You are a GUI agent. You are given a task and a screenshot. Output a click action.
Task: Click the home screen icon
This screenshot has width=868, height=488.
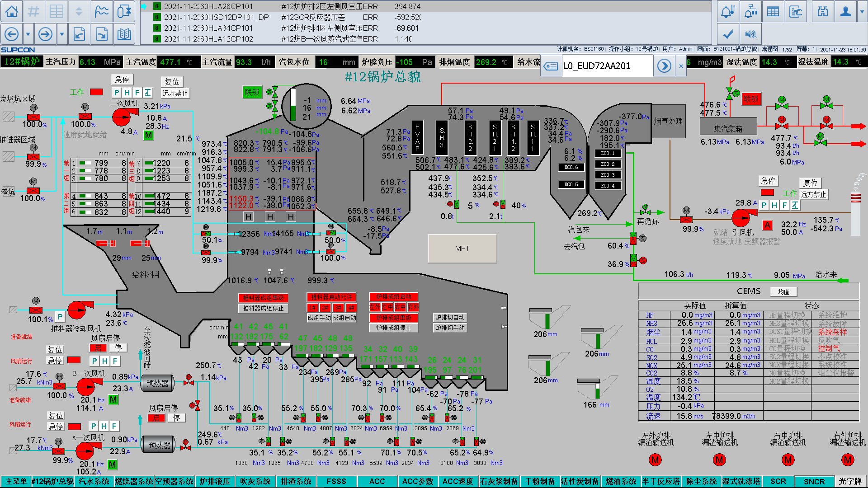[12, 11]
